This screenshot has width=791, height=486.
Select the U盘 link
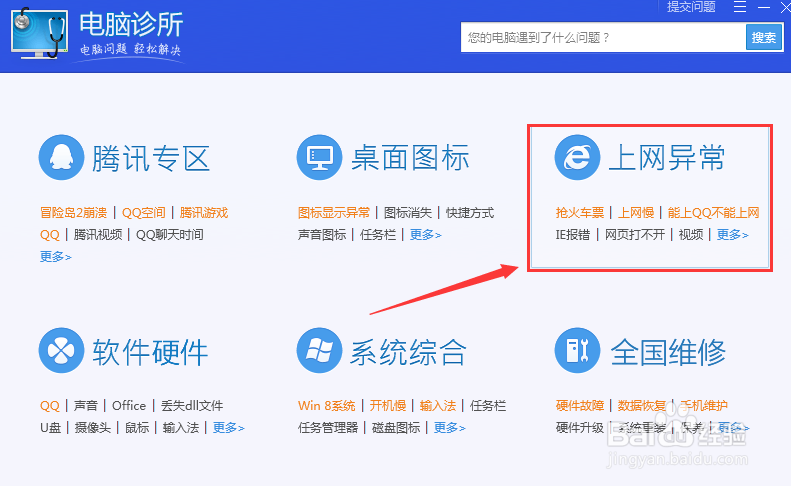50,428
